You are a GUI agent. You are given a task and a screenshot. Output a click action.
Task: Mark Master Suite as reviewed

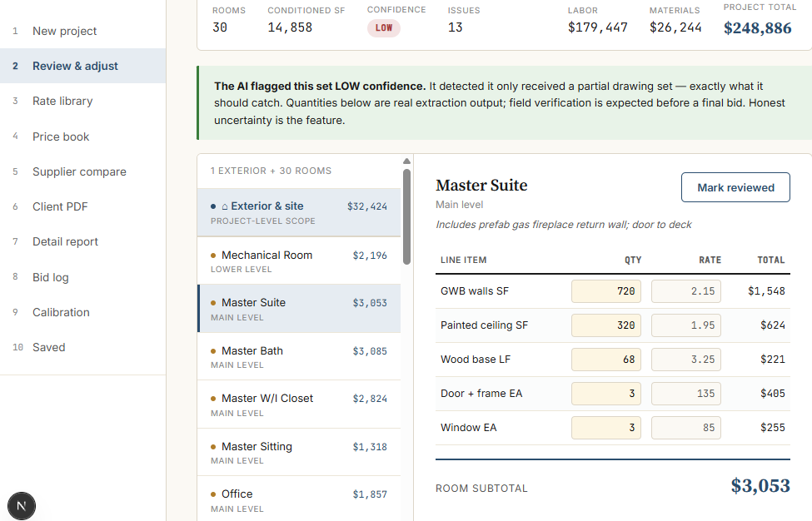(x=735, y=187)
